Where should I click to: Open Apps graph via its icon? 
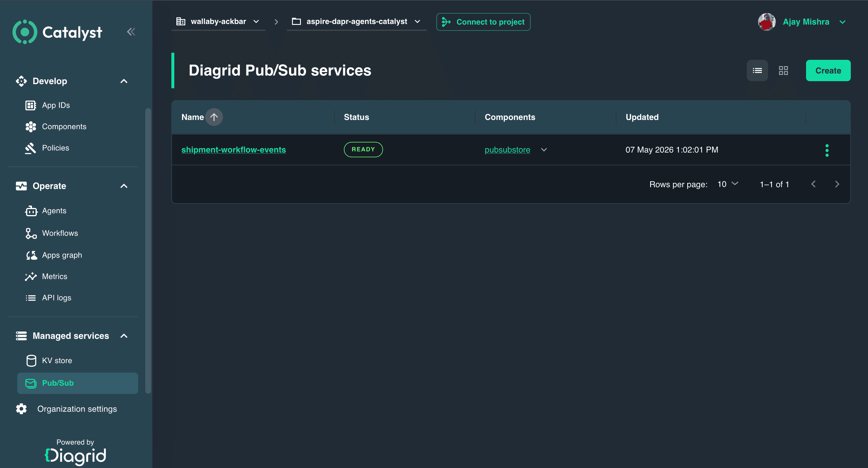[31, 255]
